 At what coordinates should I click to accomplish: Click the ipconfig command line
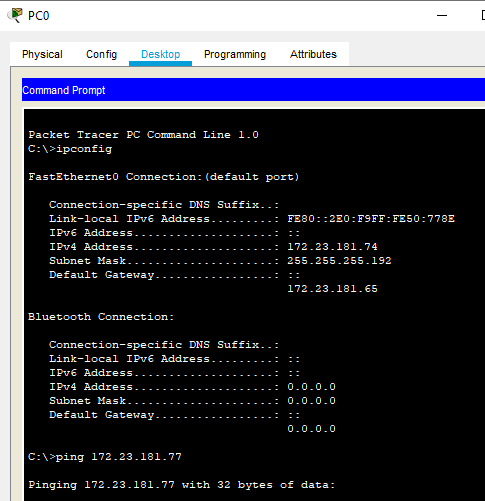point(70,149)
